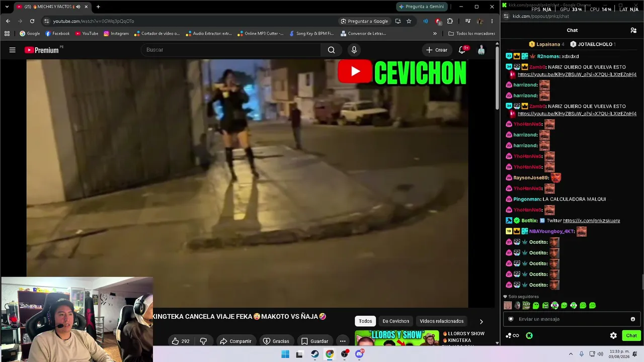Open Todos los marcadores folder
Image resolution: width=644 pixels, height=362 pixels.
471,34
